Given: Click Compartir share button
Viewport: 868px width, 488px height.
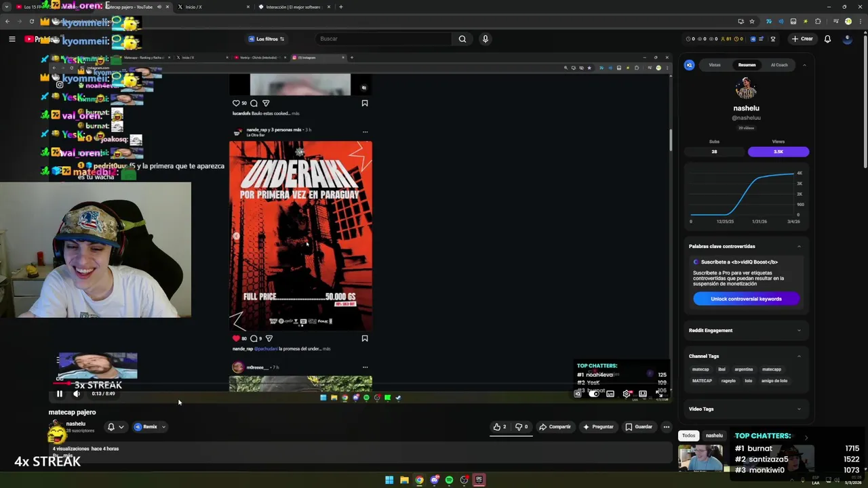Looking at the screenshot, I should (555, 427).
